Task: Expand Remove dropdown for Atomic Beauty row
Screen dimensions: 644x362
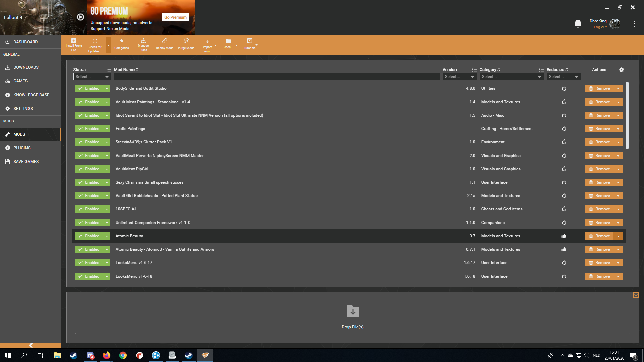Action: 618,236
